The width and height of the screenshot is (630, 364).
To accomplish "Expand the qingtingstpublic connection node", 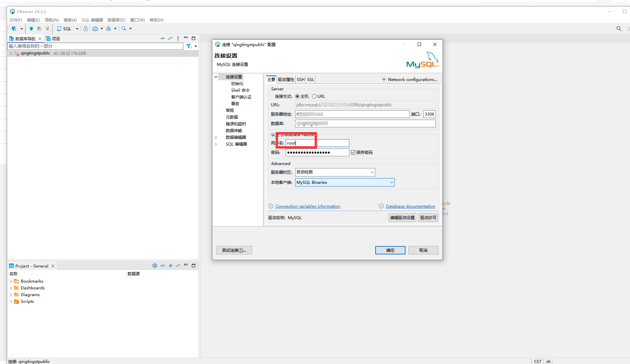I will 11,53.
